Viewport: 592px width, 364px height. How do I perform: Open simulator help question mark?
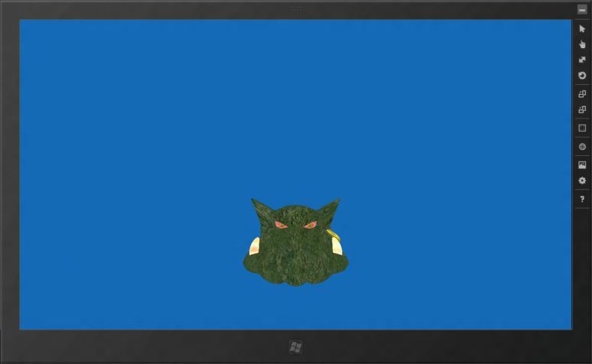click(582, 199)
